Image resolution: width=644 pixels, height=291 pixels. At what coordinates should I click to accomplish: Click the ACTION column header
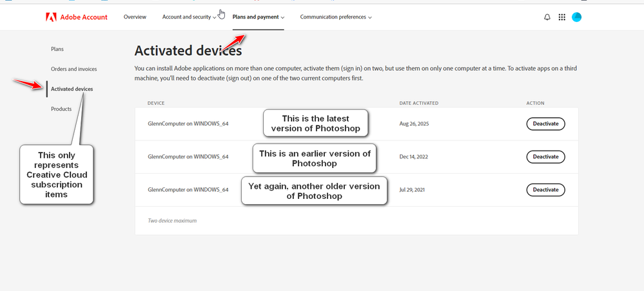pos(535,103)
